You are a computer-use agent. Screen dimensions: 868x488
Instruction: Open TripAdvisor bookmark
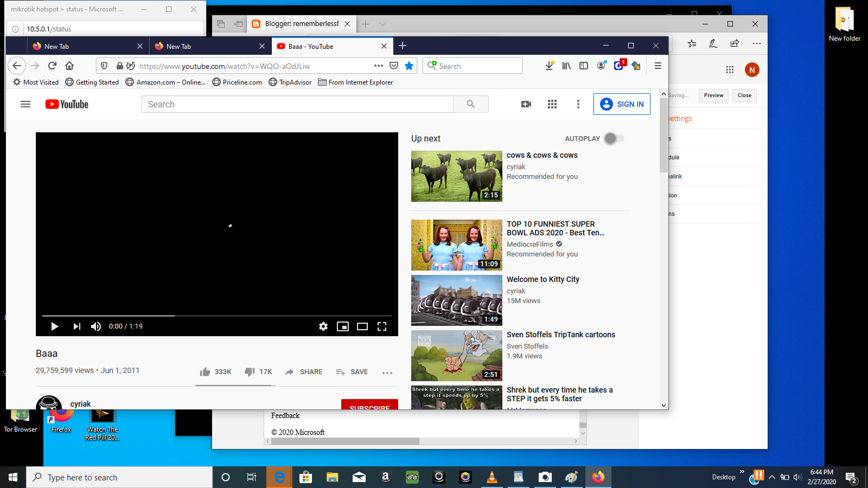coord(290,82)
